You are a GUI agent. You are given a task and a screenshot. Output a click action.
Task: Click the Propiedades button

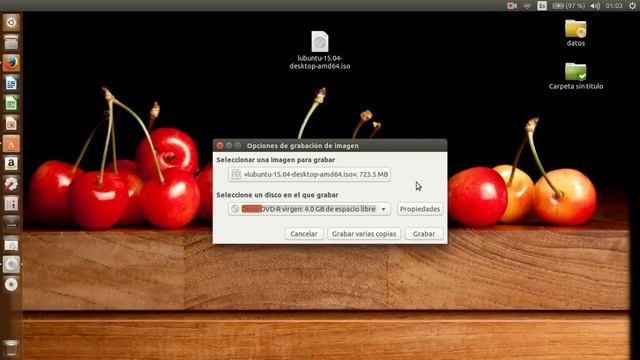click(x=420, y=209)
